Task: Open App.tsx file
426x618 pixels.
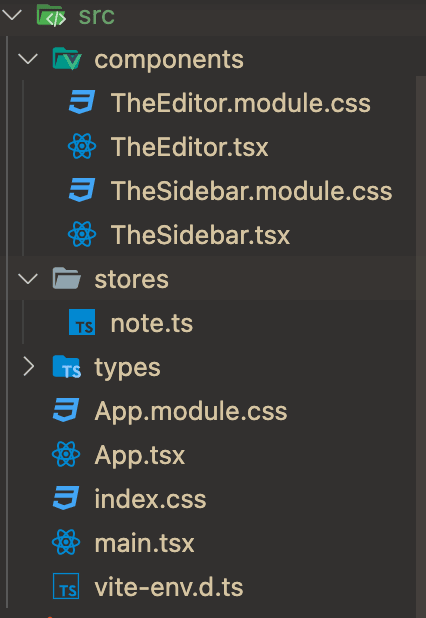Action: [140, 456]
